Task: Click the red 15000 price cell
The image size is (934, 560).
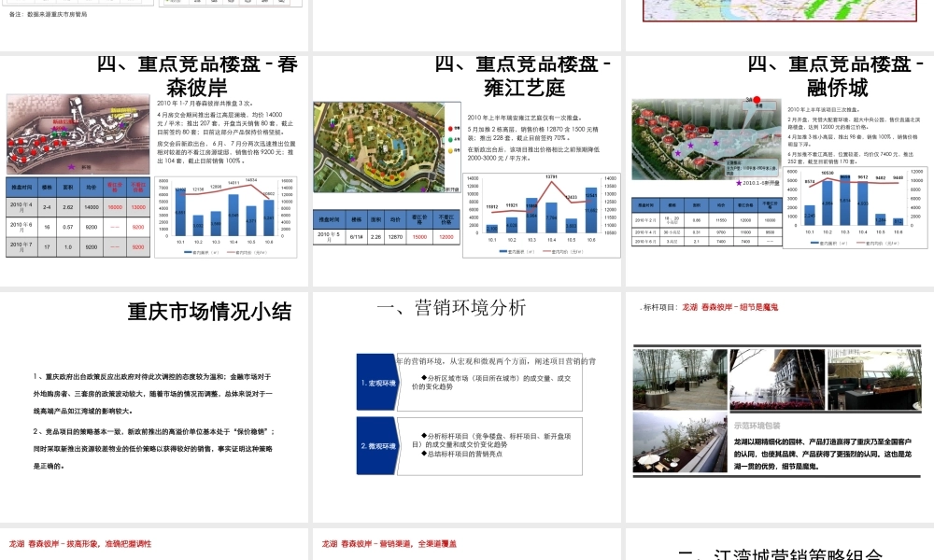Action: point(420,237)
